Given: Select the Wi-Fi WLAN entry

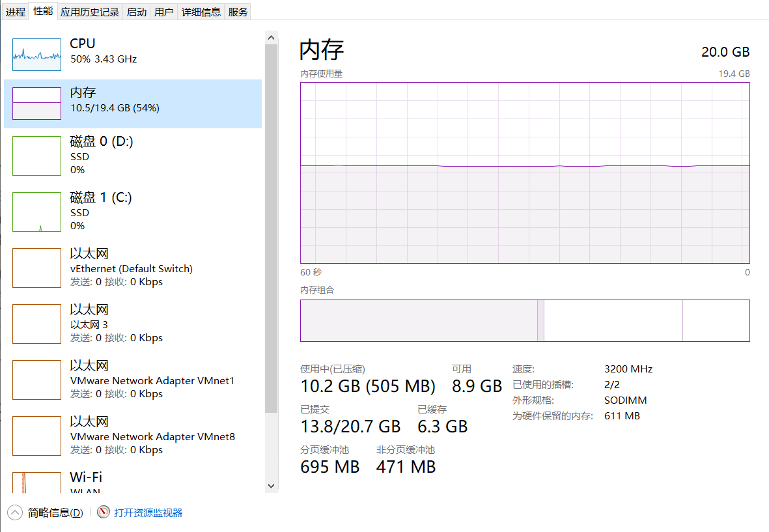Looking at the screenshot, I should [x=86, y=482].
